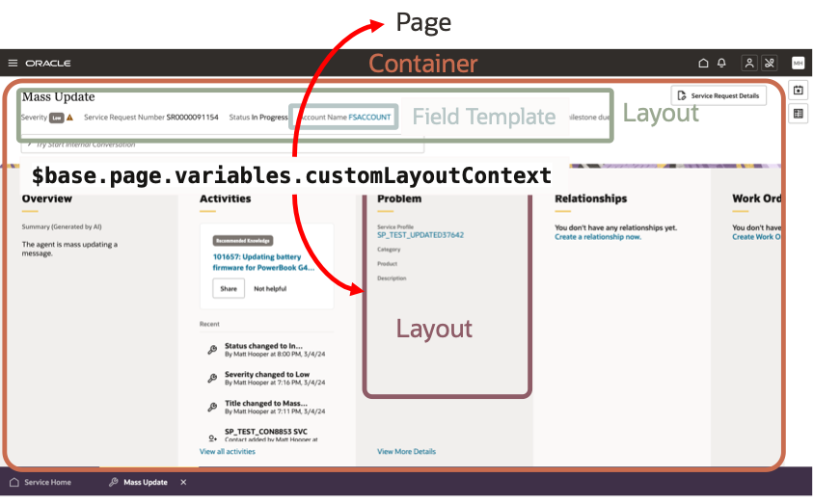Click contact-added icon beside SP_TEST_CON8853 SVC
813x504 pixels.
(212, 438)
